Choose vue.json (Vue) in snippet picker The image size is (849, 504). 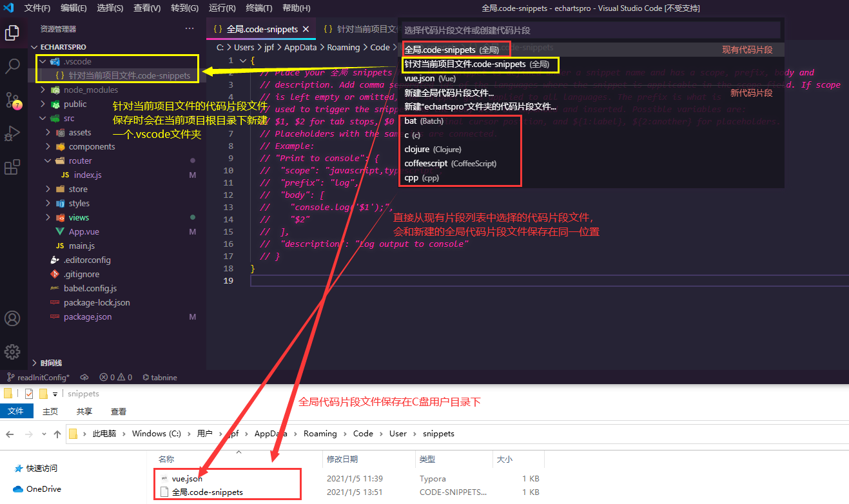pyautogui.click(x=591, y=78)
